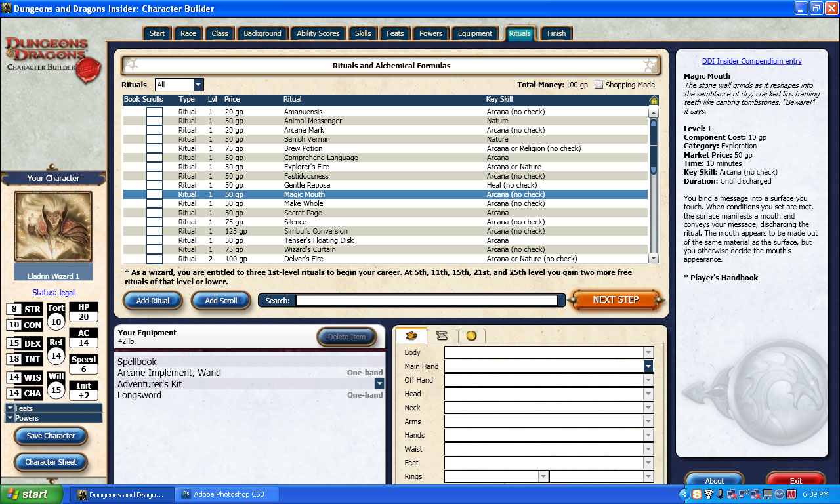
Task: Select the Arcane Implement, Wand item
Action: (250, 373)
